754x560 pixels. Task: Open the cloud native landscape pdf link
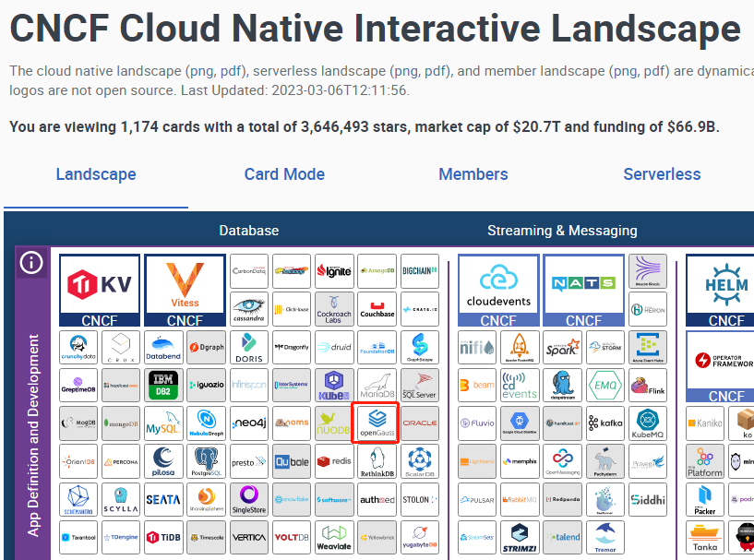point(231,71)
